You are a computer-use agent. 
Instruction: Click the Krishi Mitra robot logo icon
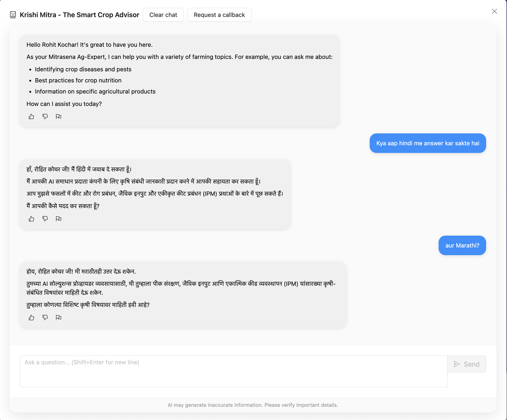12,15
